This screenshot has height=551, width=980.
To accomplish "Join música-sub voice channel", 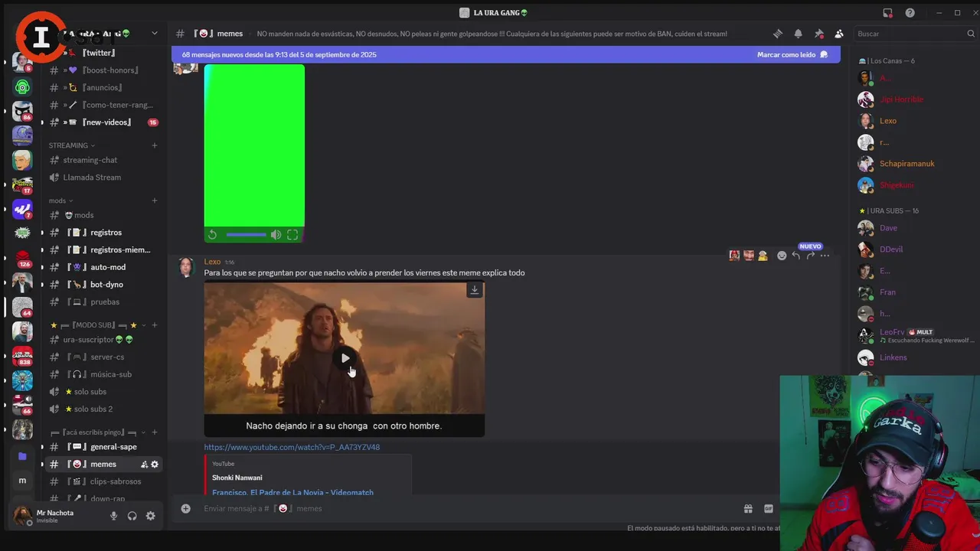I will pos(103,374).
